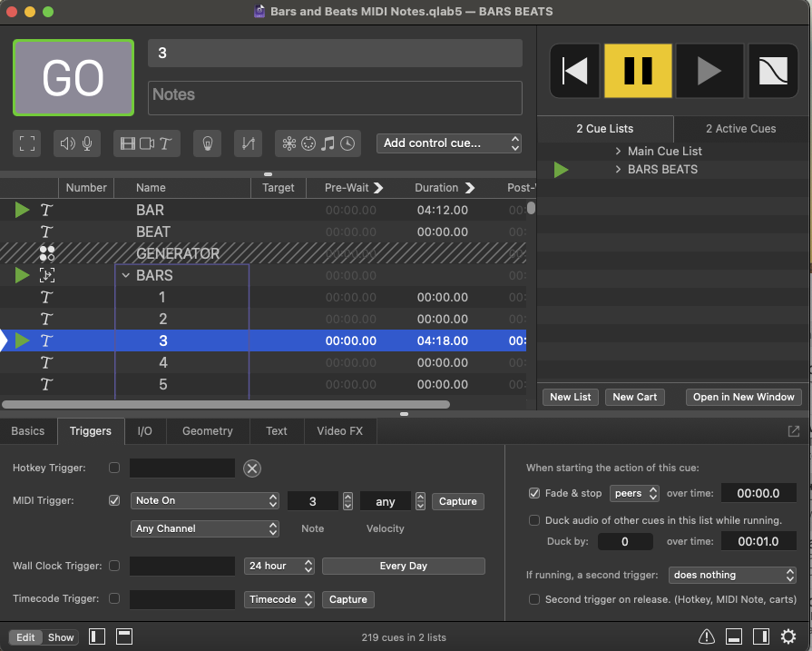
Task: Click the New Cart button
Action: [634, 397]
